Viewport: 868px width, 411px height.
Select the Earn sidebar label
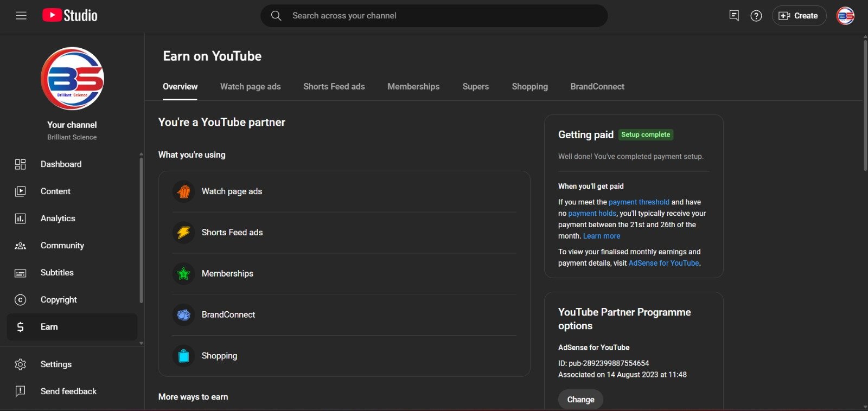[49, 327]
